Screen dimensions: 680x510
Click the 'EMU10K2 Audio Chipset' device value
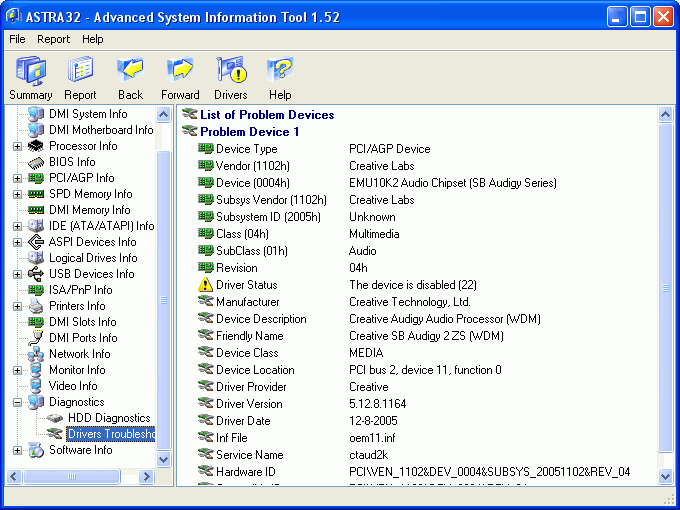[x=453, y=183]
